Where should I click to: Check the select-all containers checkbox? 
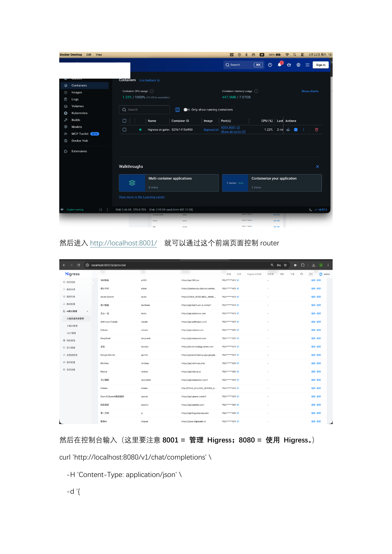coord(124,121)
